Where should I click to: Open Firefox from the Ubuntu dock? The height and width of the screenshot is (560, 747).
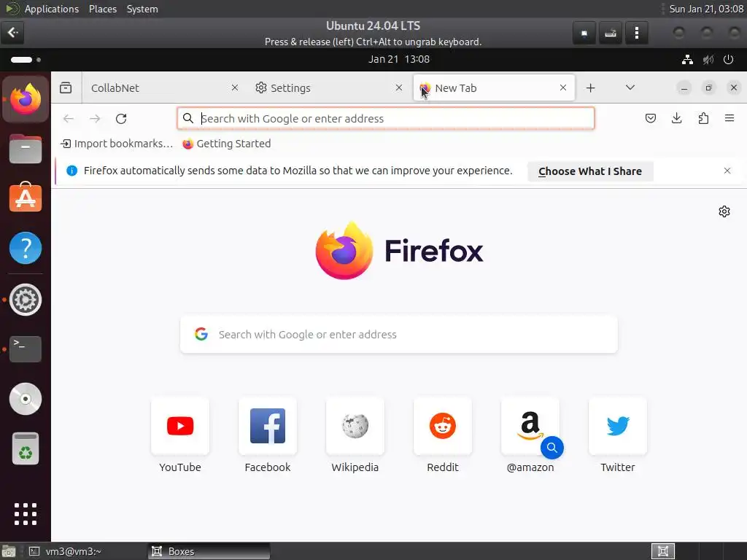26,99
